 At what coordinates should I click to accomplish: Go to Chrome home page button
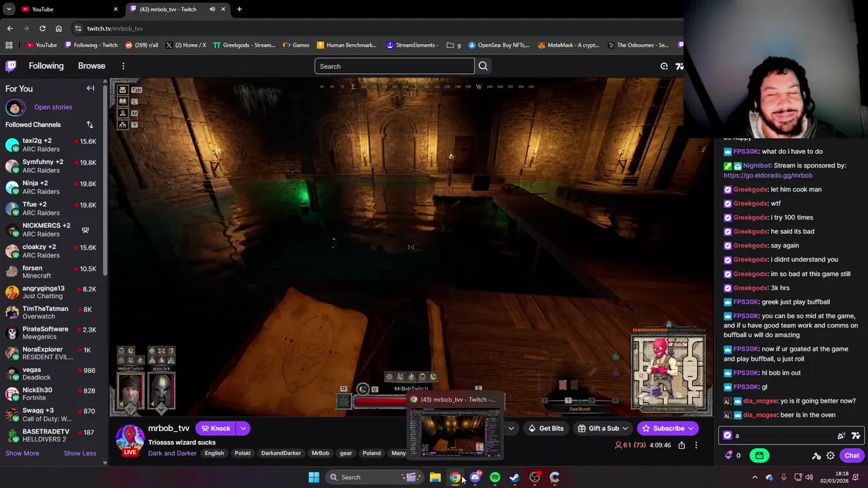coord(58,28)
